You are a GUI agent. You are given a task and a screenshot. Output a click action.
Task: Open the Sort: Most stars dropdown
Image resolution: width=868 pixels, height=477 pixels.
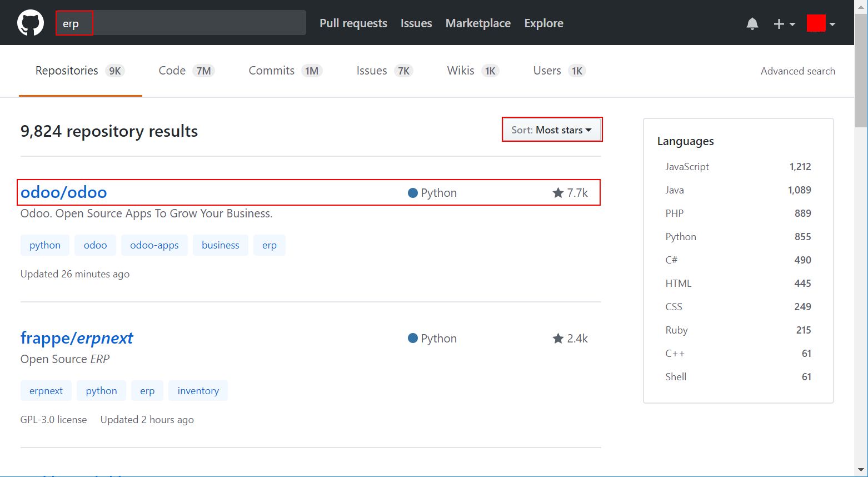pyautogui.click(x=551, y=130)
